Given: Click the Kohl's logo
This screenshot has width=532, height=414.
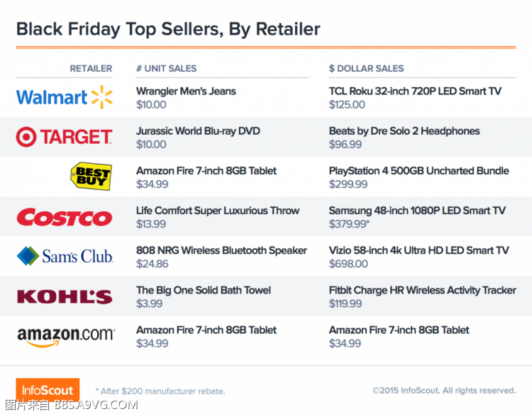Looking at the screenshot, I should coord(65,297).
